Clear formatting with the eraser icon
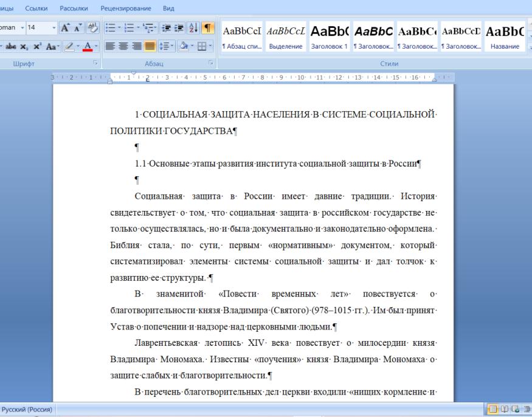This screenshot has height=417, width=532. point(93,29)
